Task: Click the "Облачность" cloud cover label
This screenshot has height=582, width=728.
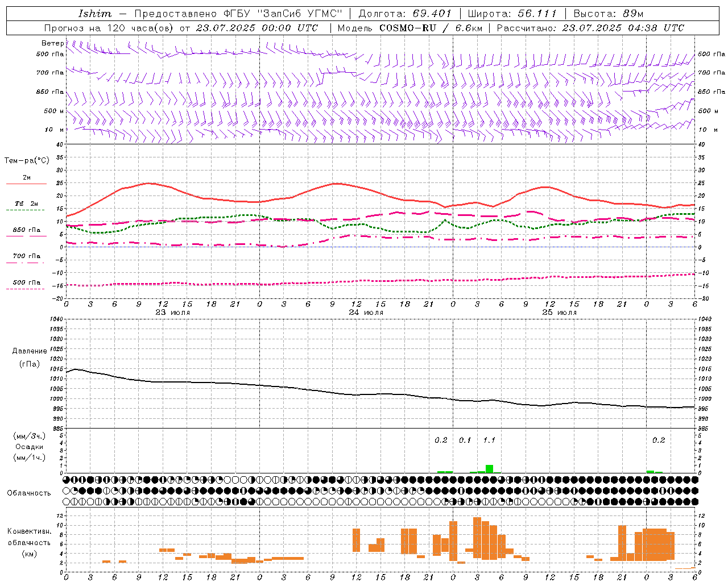Action: (29, 493)
